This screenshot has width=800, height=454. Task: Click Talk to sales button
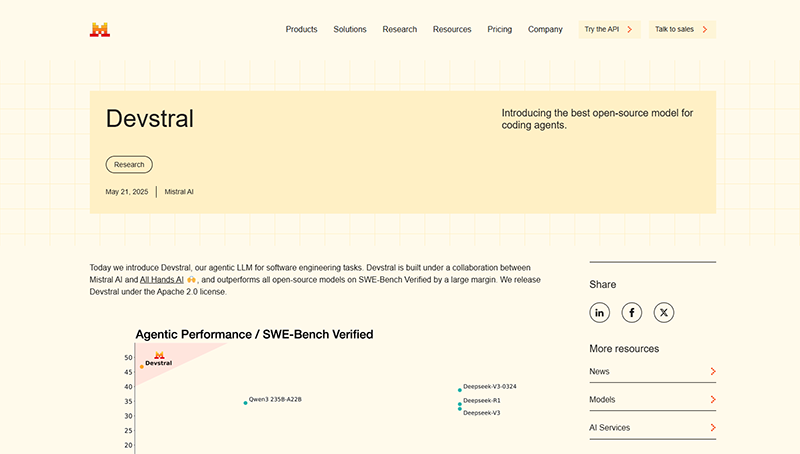pos(682,30)
